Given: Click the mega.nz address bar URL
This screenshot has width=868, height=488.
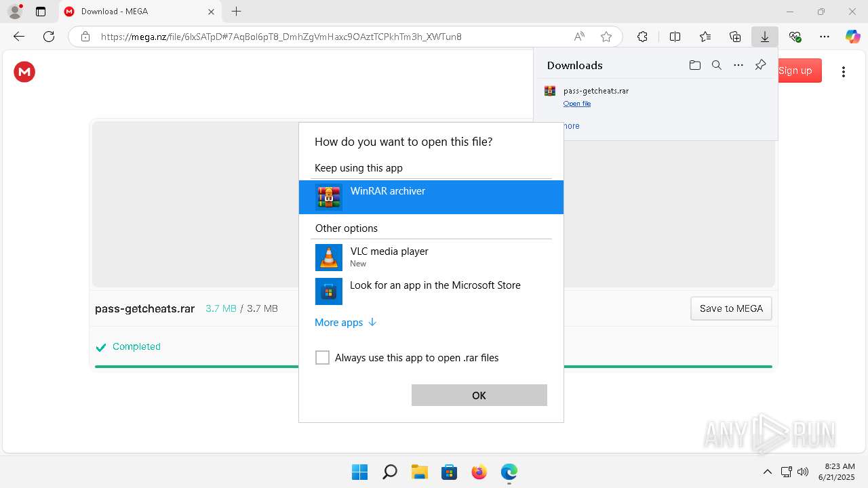Looking at the screenshot, I should 281,37.
